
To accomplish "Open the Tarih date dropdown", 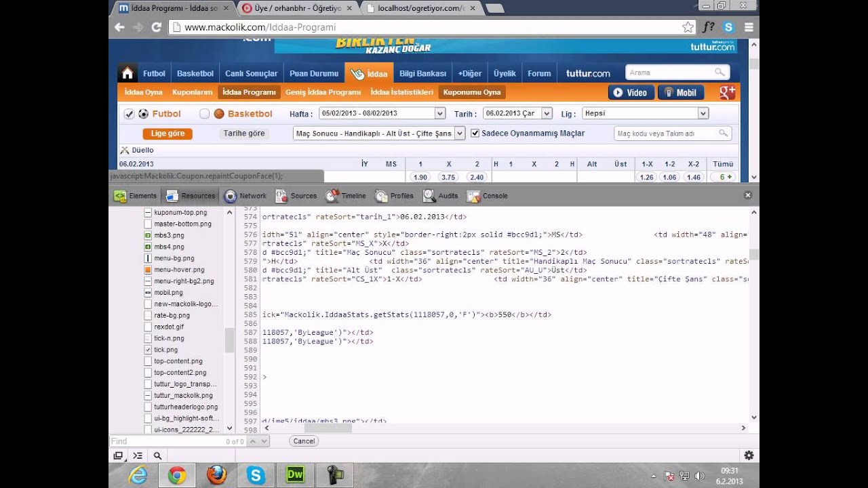I will (518, 113).
